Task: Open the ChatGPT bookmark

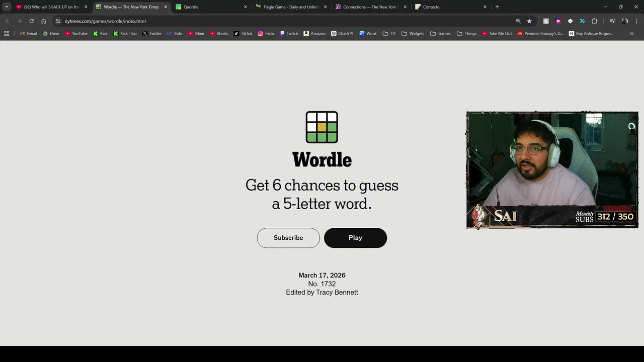Action: (x=342, y=34)
